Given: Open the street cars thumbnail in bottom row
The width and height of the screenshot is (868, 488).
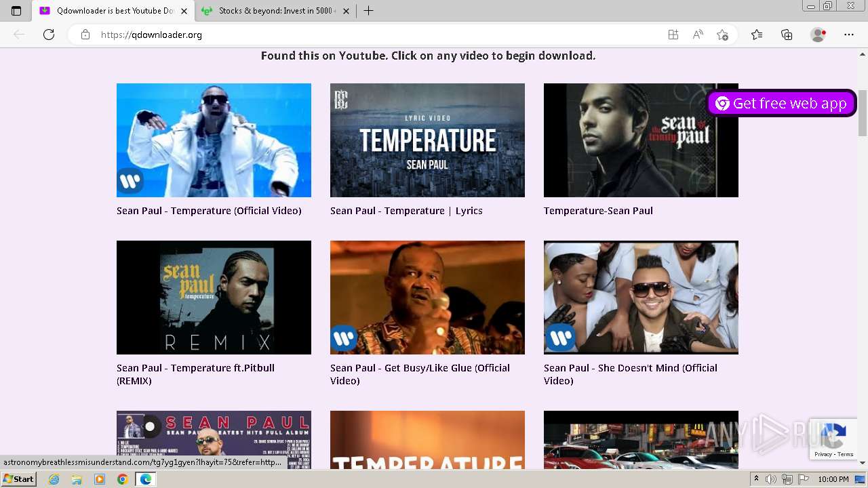Looking at the screenshot, I should (641, 439).
